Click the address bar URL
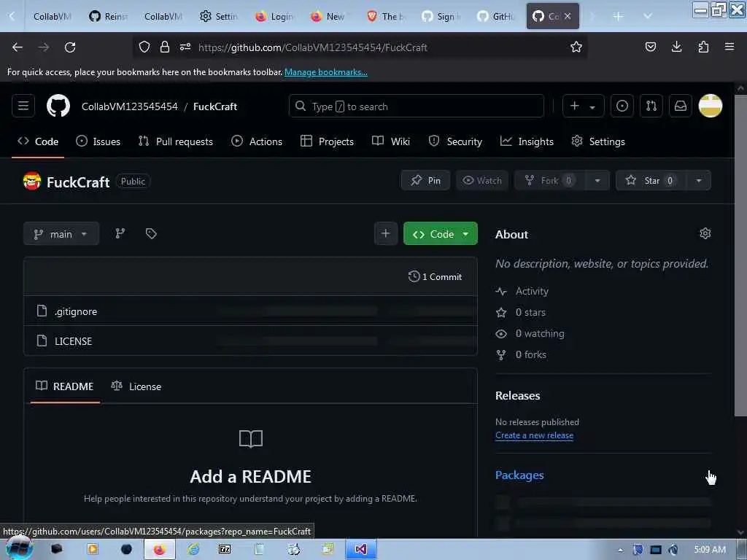Screen dimensions: 747x560 click(313, 47)
